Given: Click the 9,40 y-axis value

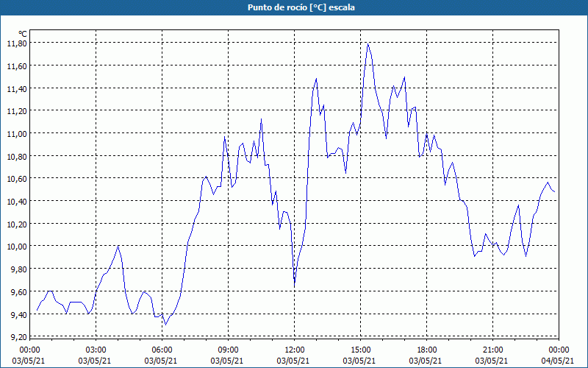Looking at the screenshot, I should pos(19,315).
